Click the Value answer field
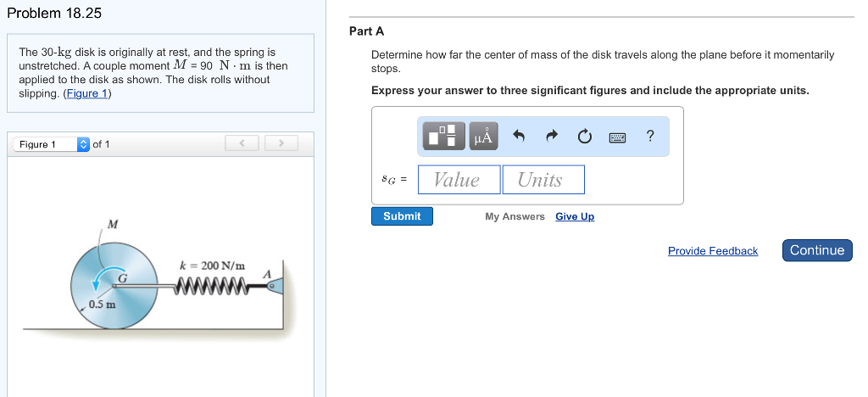The image size is (868, 397). click(458, 180)
